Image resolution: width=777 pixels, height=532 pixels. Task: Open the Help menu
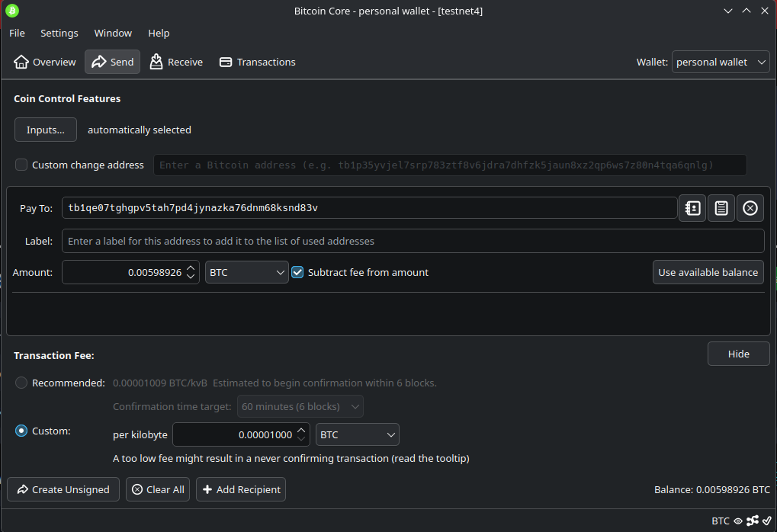[x=159, y=34]
